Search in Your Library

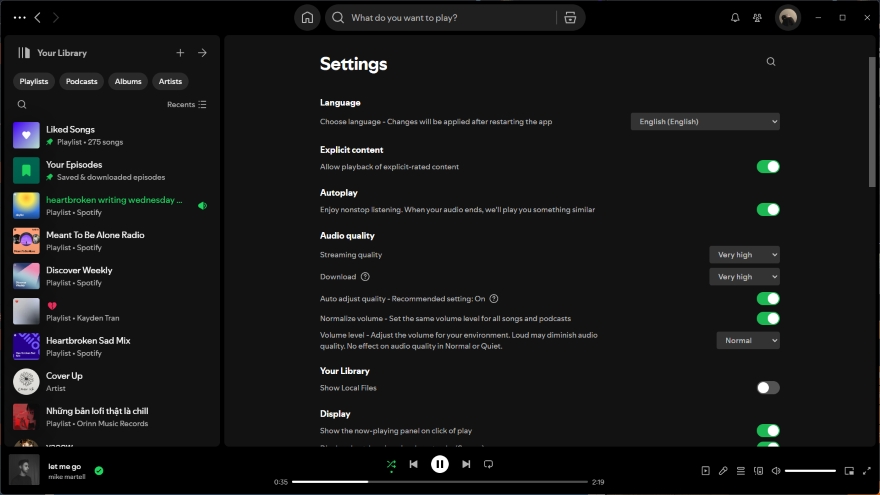pos(22,104)
